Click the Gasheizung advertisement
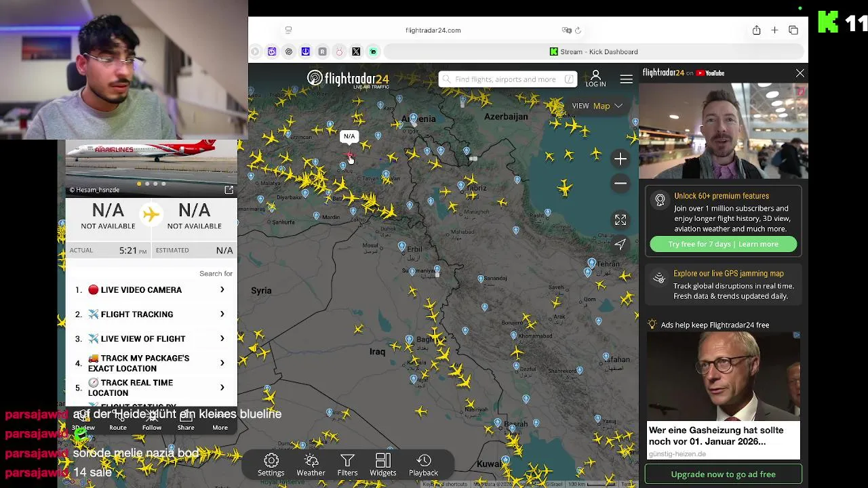 click(x=723, y=396)
